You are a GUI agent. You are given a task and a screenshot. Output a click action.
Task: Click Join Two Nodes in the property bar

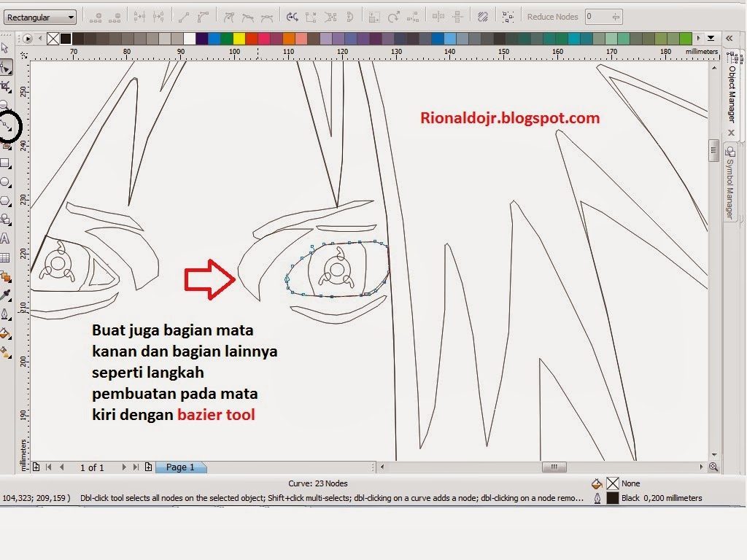coord(139,17)
